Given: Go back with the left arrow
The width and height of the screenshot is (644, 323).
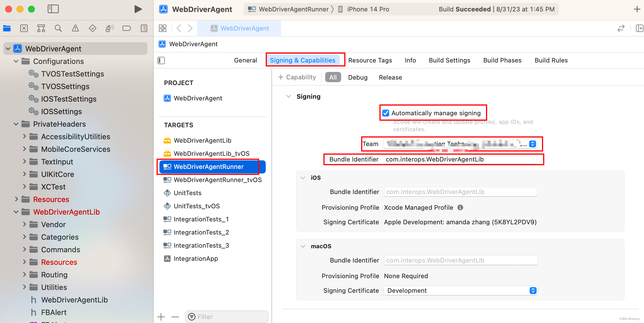Looking at the screenshot, I should (x=179, y=28).
